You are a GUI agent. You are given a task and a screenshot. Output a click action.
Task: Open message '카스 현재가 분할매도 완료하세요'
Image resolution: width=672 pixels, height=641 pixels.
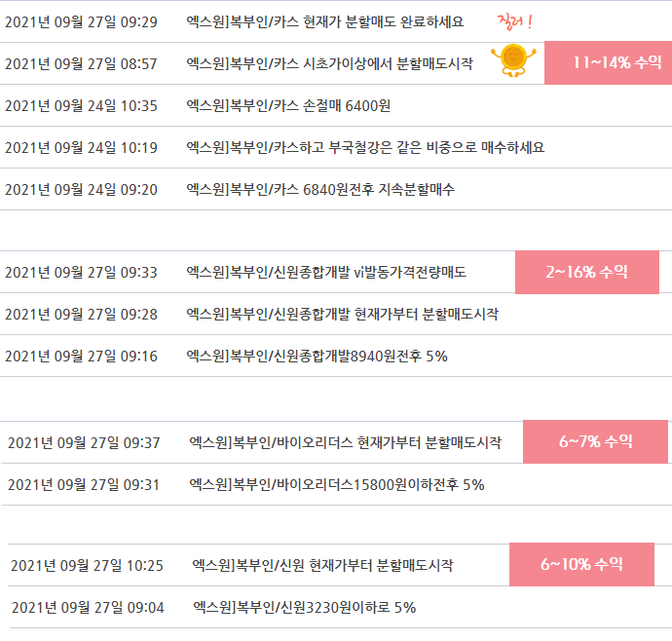[x=325, y=21]
